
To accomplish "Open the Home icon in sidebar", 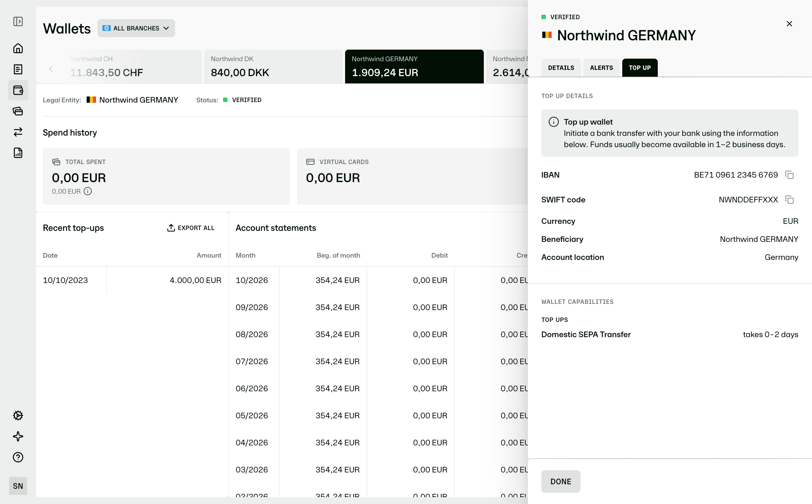I will pos(18,48).
